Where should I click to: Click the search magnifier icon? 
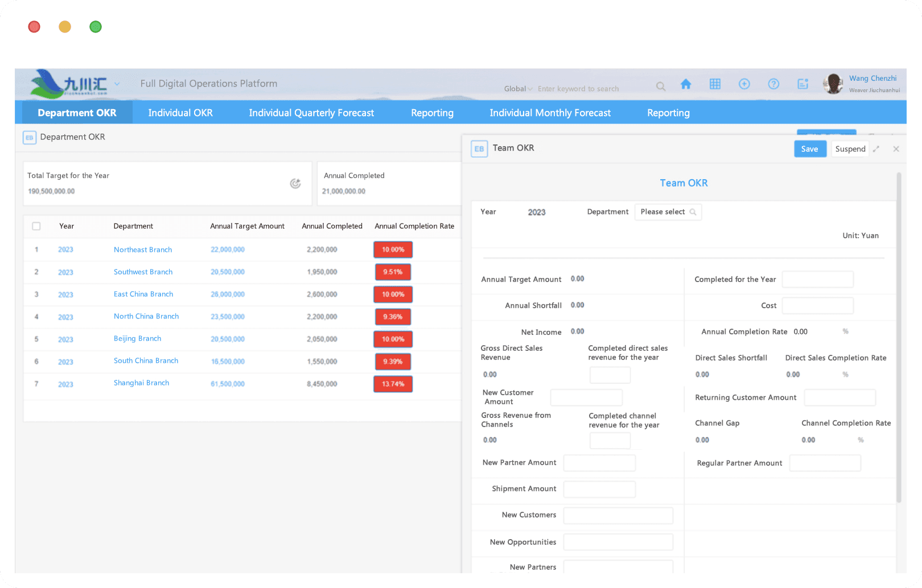tap(661, 86)
